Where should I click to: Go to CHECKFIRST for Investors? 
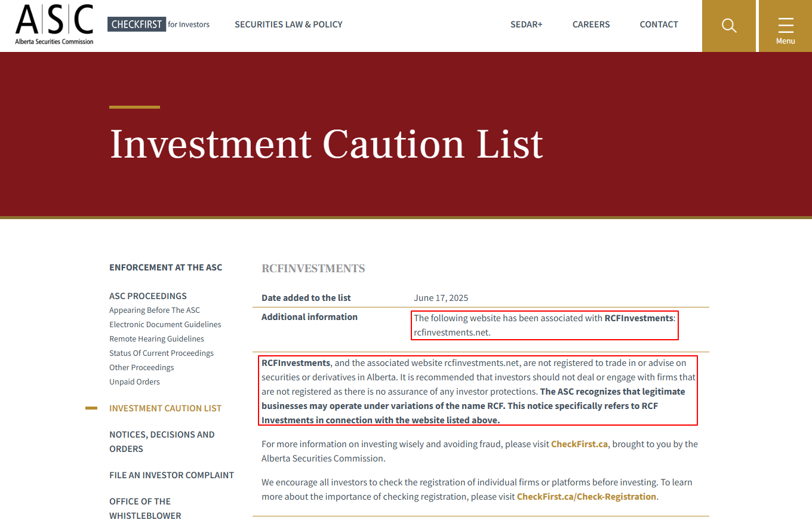click(159, 24)
